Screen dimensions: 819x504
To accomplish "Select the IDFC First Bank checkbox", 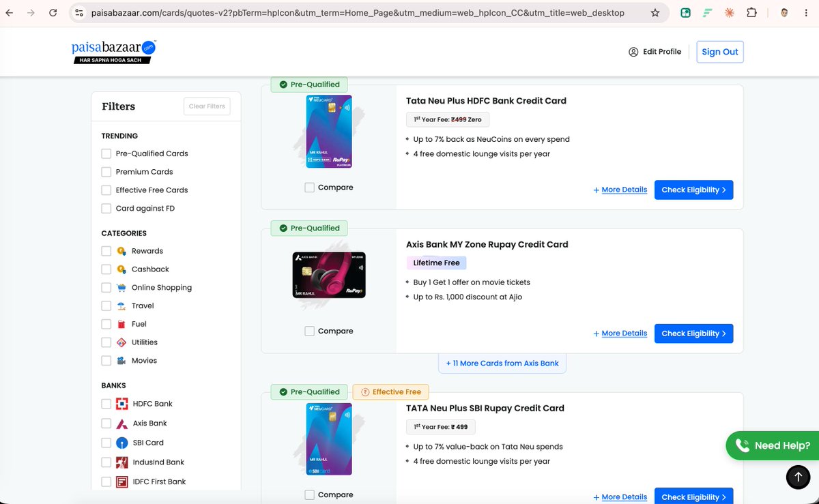I will point(106,481).
